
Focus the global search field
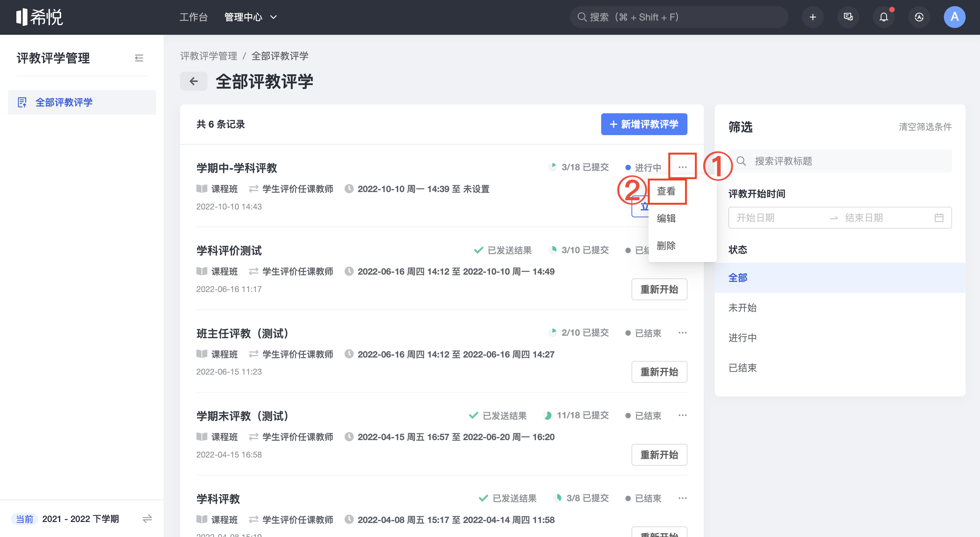pyautogui.click(x=679, y=17)
